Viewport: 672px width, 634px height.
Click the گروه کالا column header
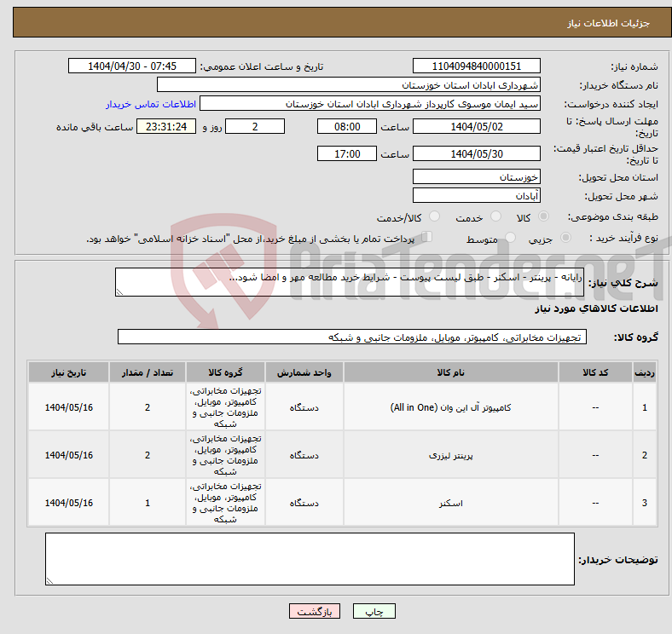point(225,372)
